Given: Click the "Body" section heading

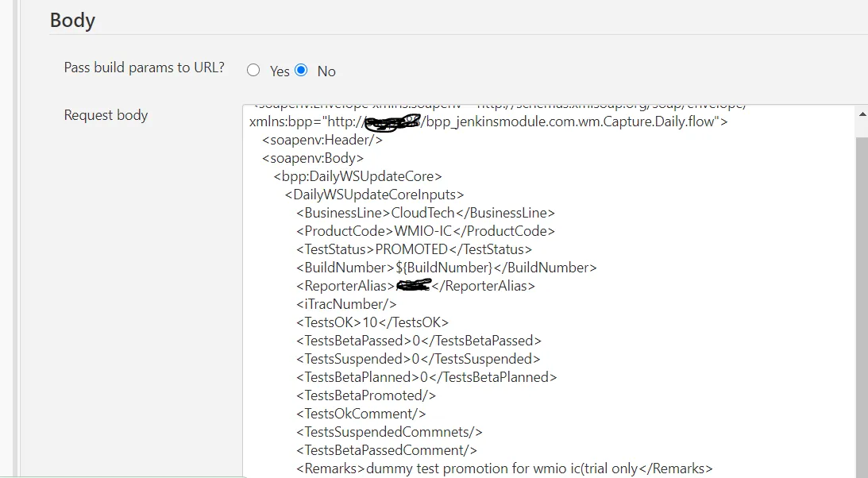Looking at the screenshot, I should point(72,20).
